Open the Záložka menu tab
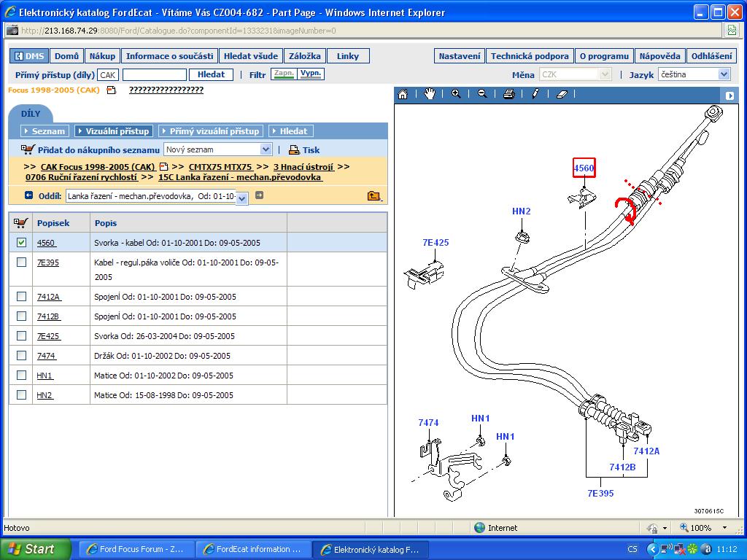 click(x=304, y=56)
